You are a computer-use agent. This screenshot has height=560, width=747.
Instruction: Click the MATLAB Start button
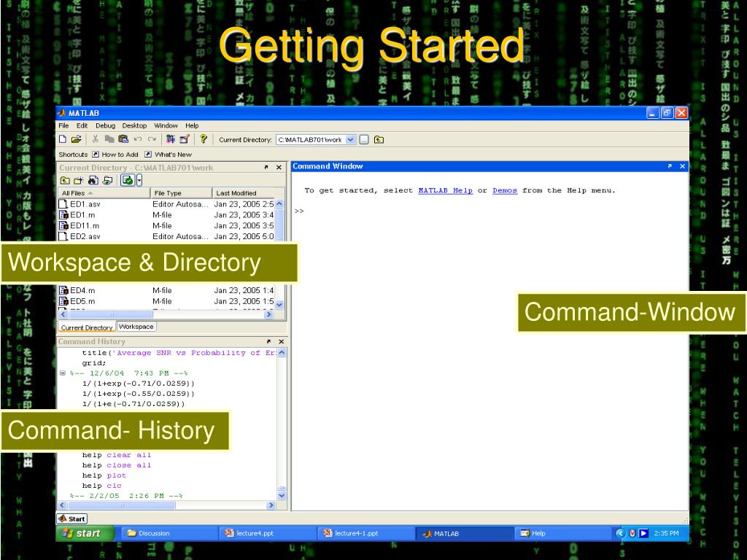[72, 518]
